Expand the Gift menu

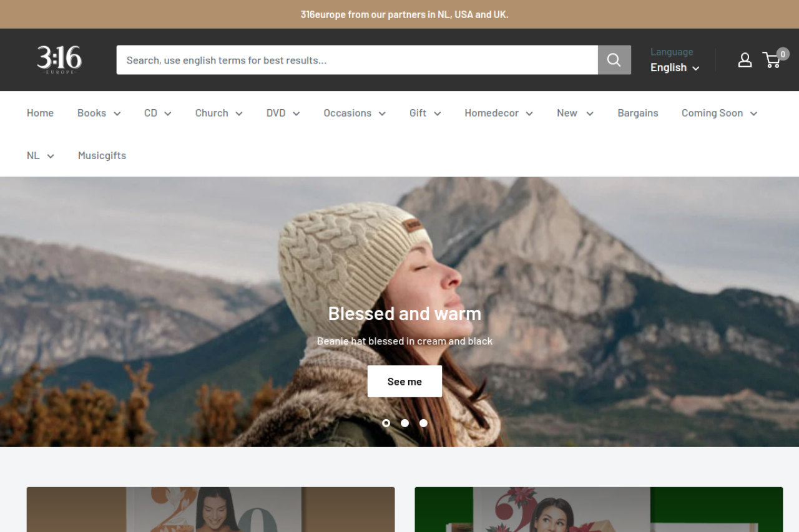[x=424, y=113]
